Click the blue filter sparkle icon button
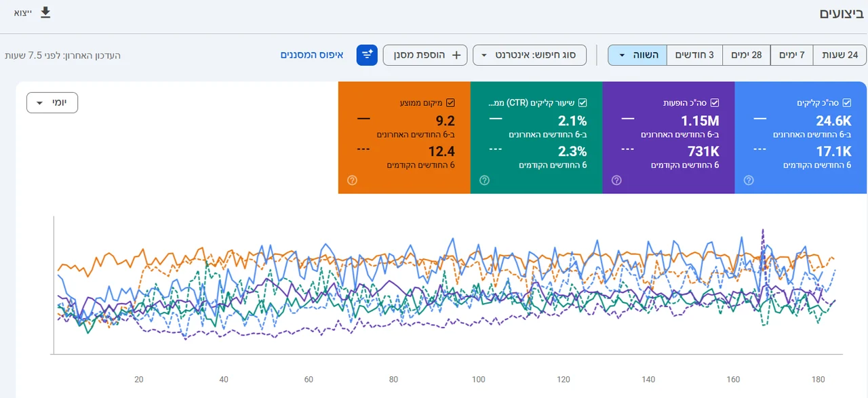Screen dimensions: 868x398 (367, 55)
